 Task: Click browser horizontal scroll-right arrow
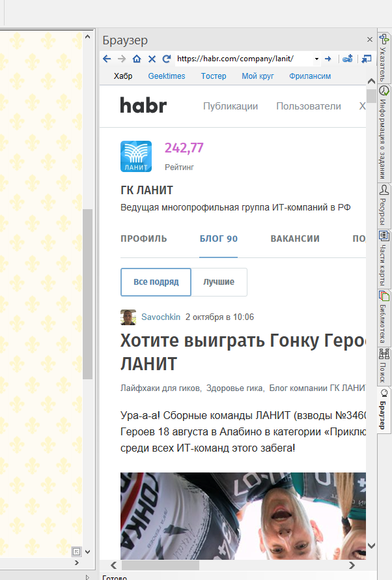(352, 565)
